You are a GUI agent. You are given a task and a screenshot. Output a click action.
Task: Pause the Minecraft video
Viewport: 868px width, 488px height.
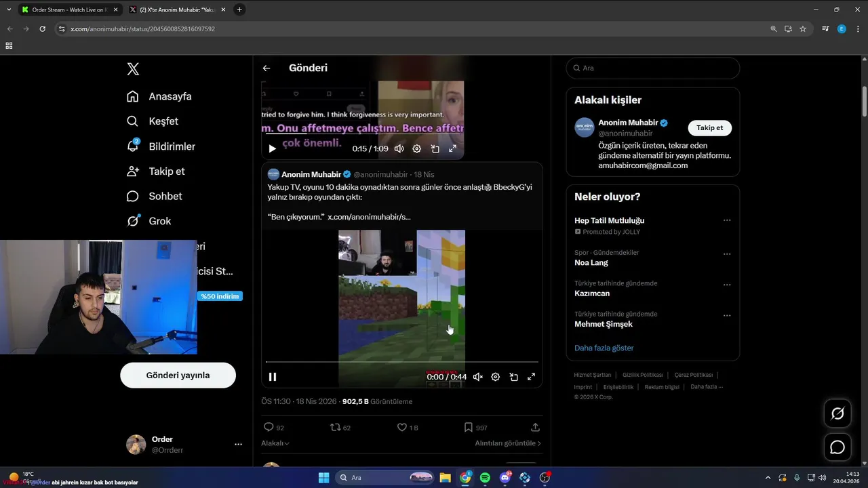pos(273,377)
